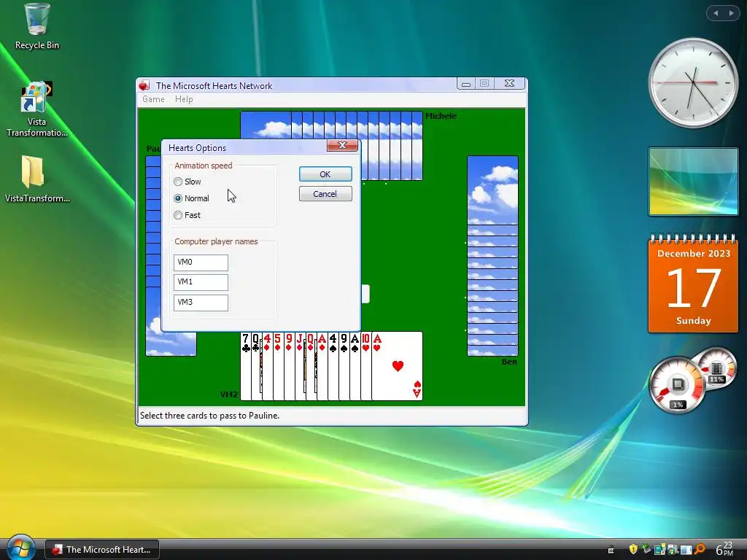Pick the Queen of clubs card
Viewport: 747px width, 560px height.
(256, 366)
